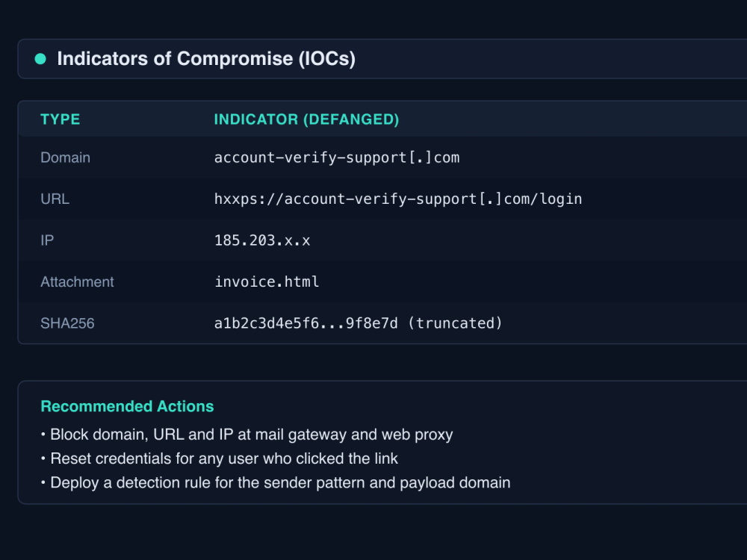Click the TYPE column header
The image size is (747, 560).
click(x=60, y=119)
